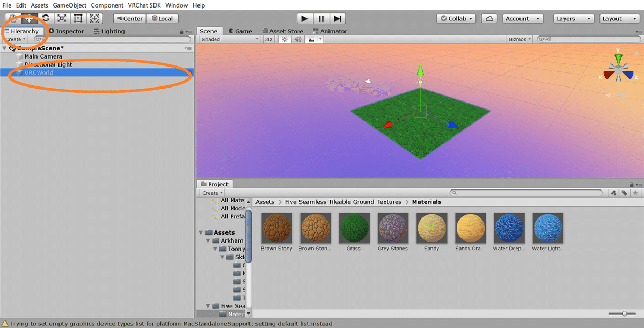Open the Project Create dropdown
The width and height of the screenshot is (644, 328).
pyautogui.click(x=212, y=193)
